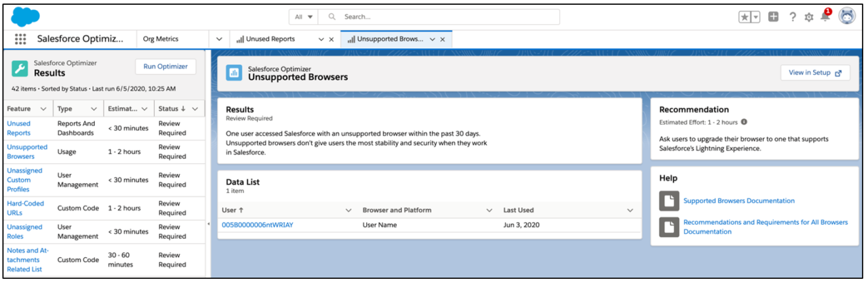This screenshot has width=868, height=283.
Task: Open the Favorites star icon
Action: pyautogui.click(x=745, y=17)
